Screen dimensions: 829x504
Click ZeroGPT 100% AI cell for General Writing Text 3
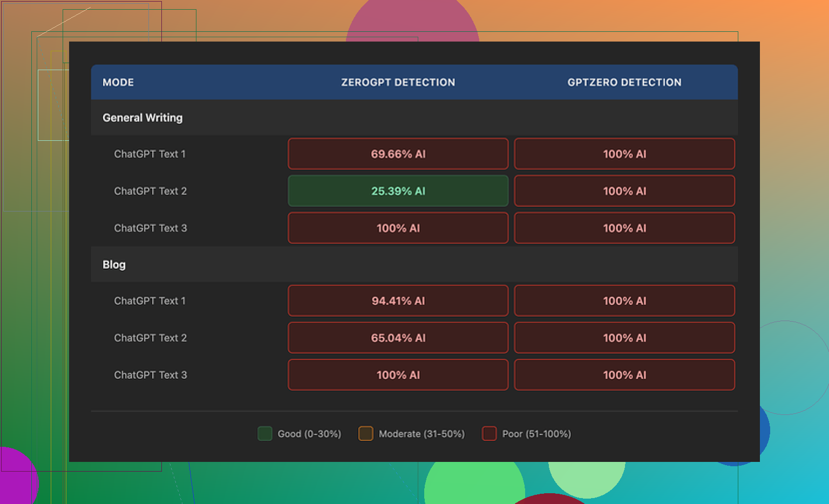click(398, 228)
